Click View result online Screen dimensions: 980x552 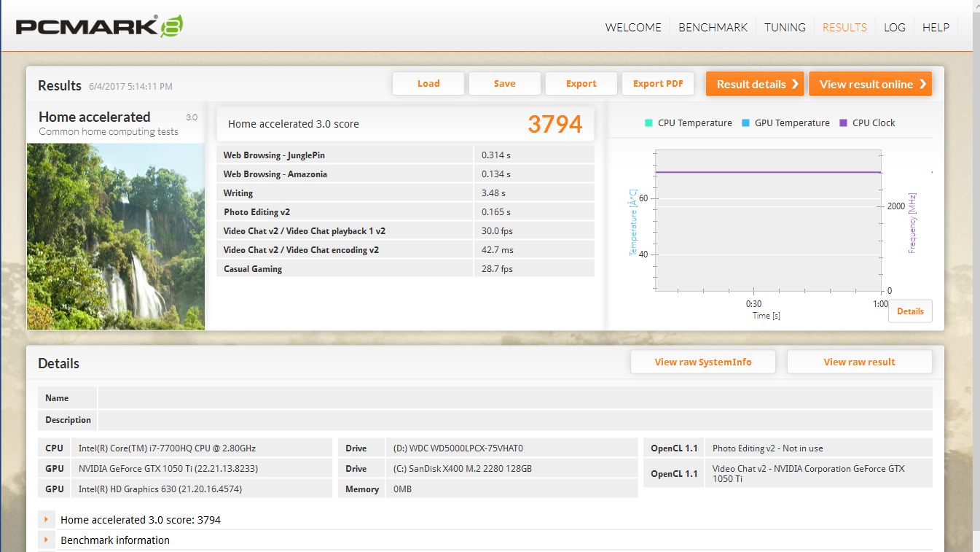[870, 85]
